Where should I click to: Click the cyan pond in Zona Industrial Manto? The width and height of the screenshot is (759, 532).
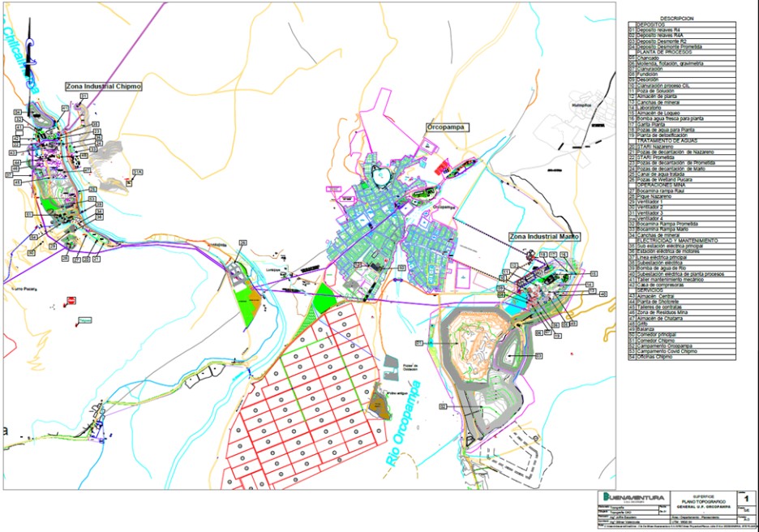pos(515,307)
